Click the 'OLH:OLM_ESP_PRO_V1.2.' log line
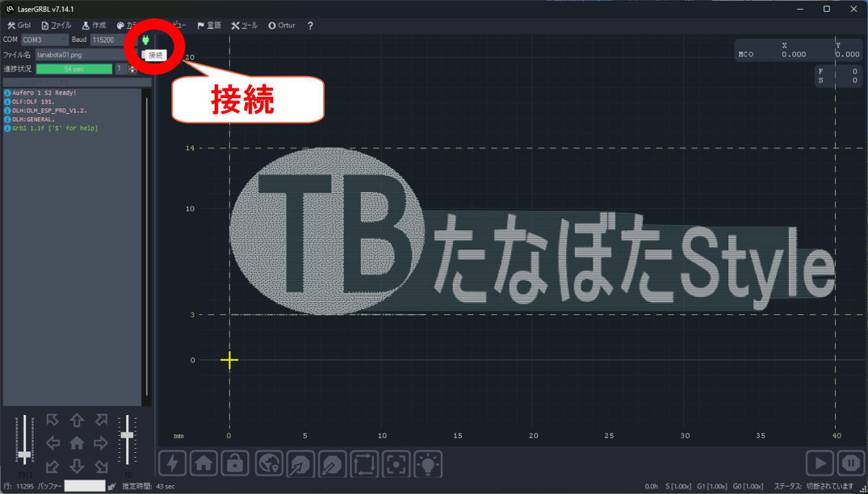Screen dimensions: 868x494 (49, 110)
